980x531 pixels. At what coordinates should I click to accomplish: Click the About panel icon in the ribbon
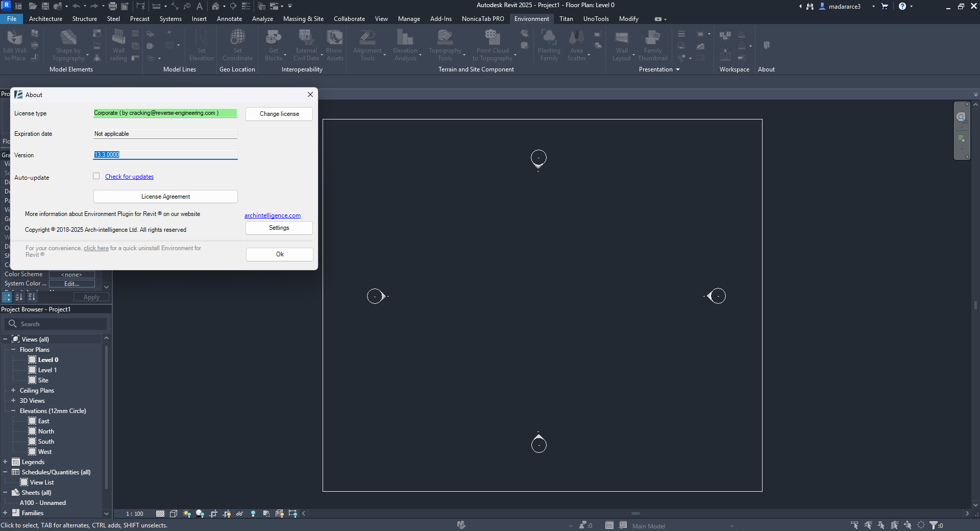[766, 45]
